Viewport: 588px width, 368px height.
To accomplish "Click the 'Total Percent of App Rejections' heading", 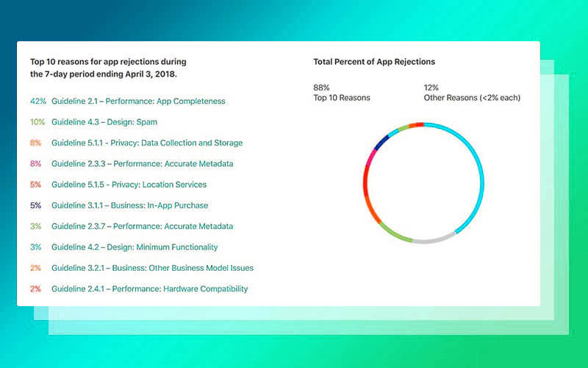I will 374,62.
